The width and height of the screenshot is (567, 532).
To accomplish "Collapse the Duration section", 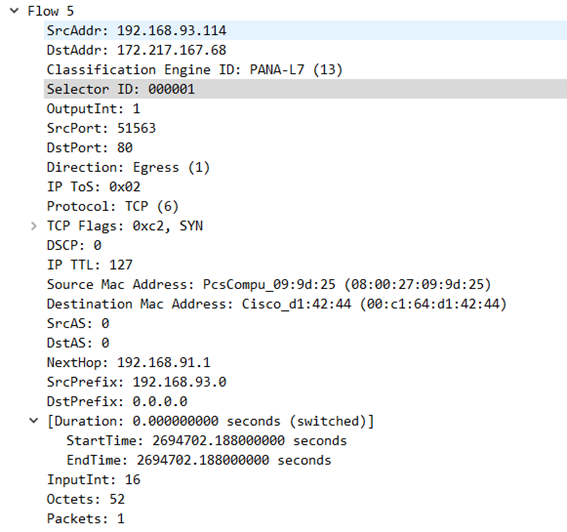I will (34, 421).
